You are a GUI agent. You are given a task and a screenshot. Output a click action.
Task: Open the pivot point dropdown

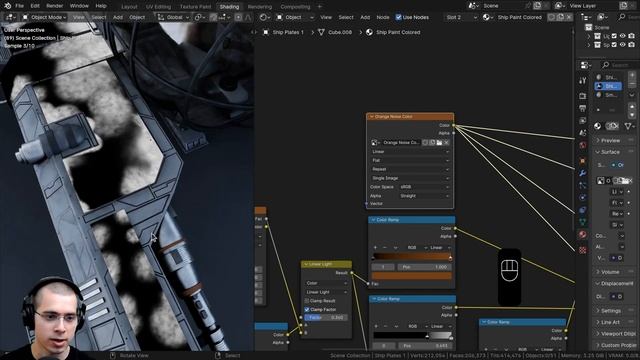200,17
